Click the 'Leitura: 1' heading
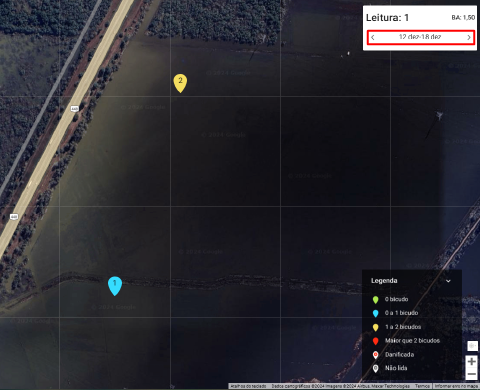 click(387, 18)
